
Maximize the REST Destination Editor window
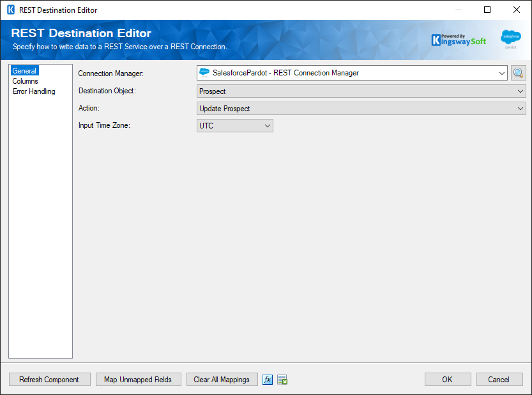point(487,10)
